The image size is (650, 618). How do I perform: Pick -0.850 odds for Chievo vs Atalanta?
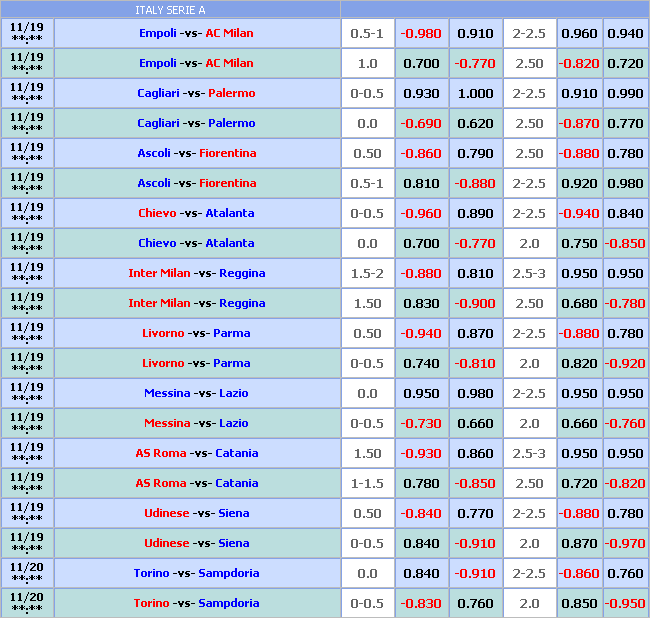[x=625, y=243]
